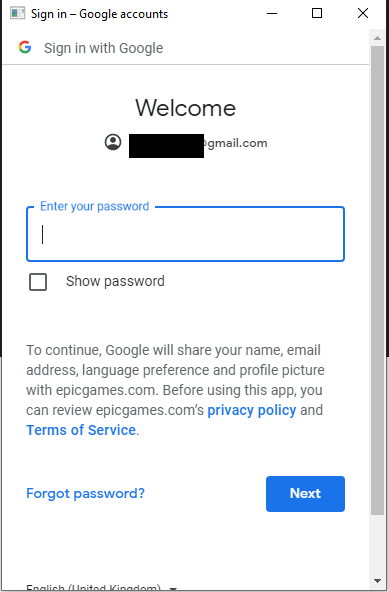Click scrollbar down arrow
The image size is (389, 592).
(x=377, y=581)
